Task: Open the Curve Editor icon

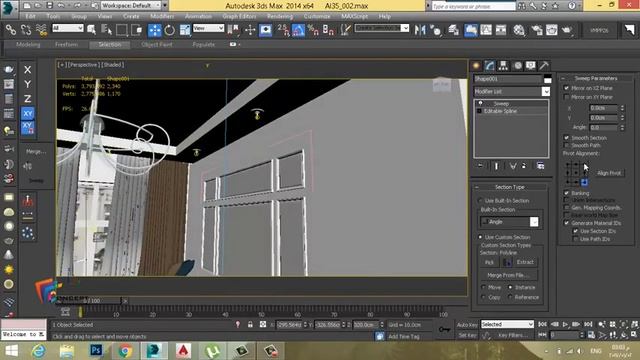Action: coord(486,30)
